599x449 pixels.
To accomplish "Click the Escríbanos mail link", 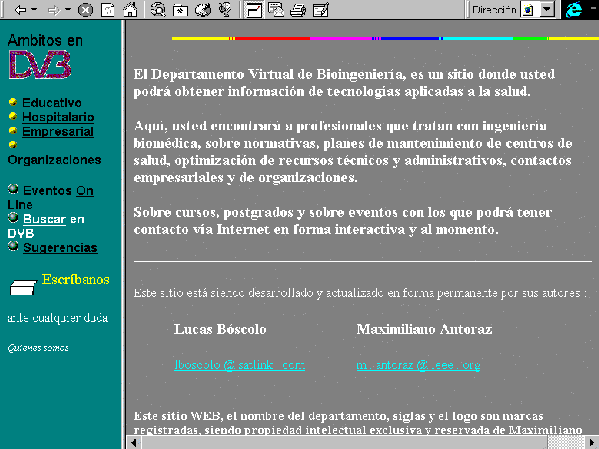I will [76, 279].
